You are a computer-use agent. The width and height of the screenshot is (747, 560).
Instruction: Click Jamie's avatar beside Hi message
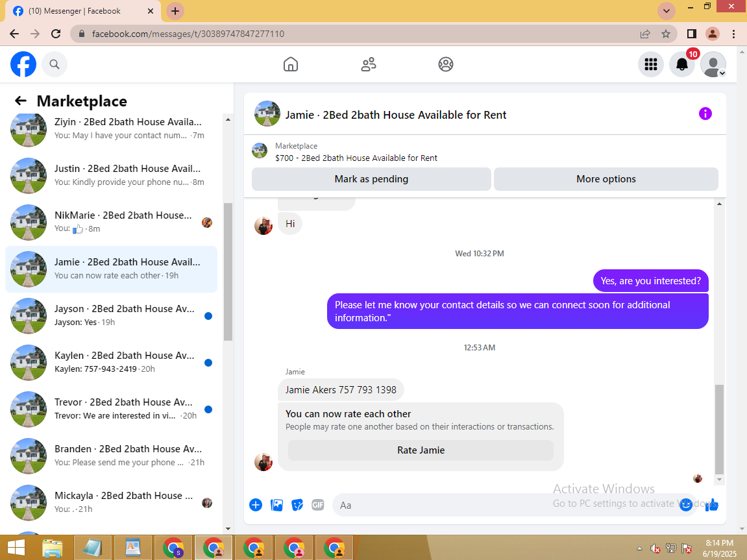(263, 226)
